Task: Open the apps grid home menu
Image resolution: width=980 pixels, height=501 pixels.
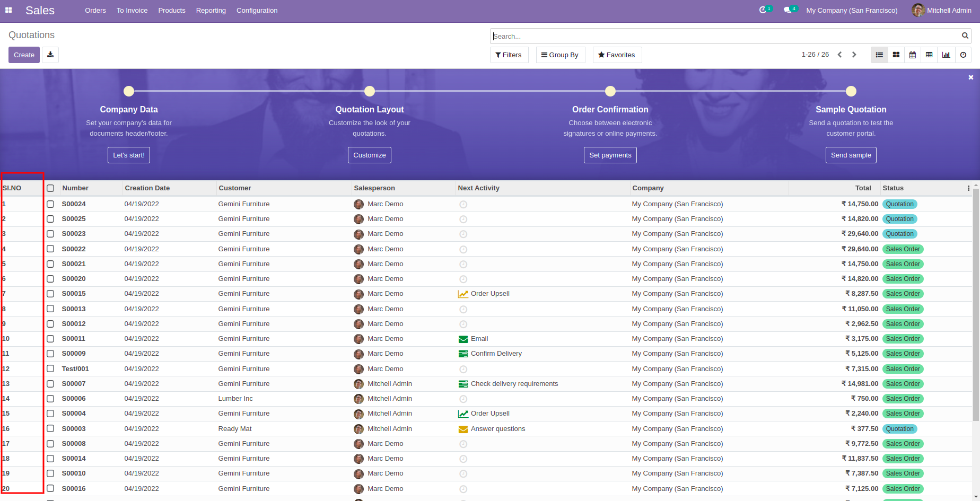Action: [8, 10]
